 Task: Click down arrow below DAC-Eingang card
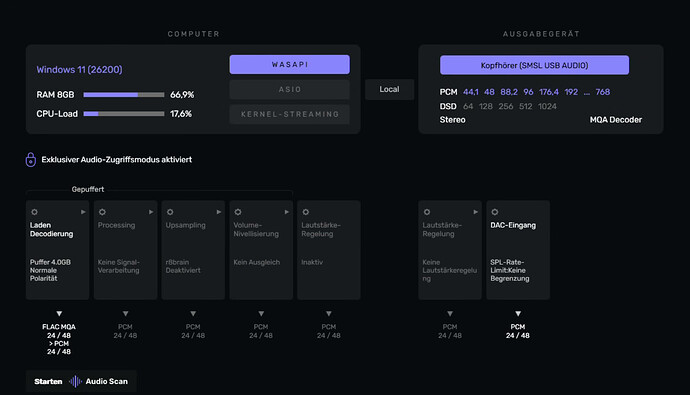click(x=518, y=314)
